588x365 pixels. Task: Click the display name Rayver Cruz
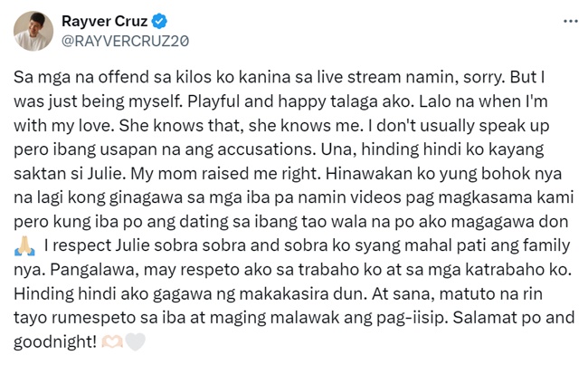[105, 21]
